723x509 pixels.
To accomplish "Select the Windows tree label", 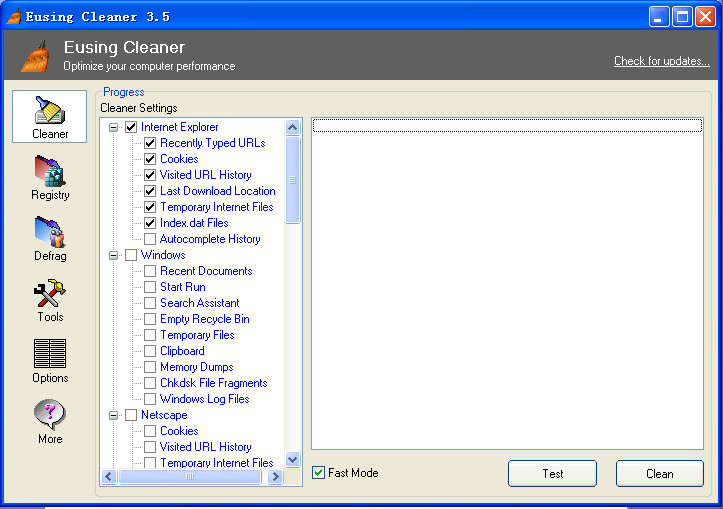I will (163, 255).
